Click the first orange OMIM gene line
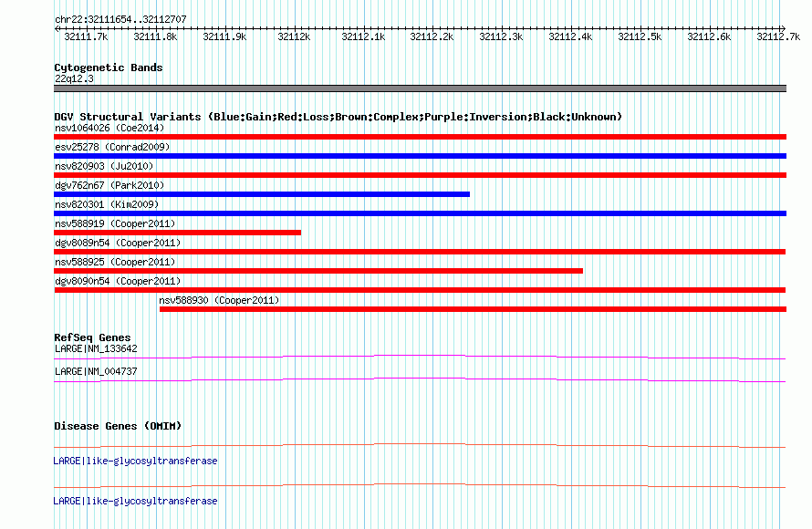 tap(420, 445)
